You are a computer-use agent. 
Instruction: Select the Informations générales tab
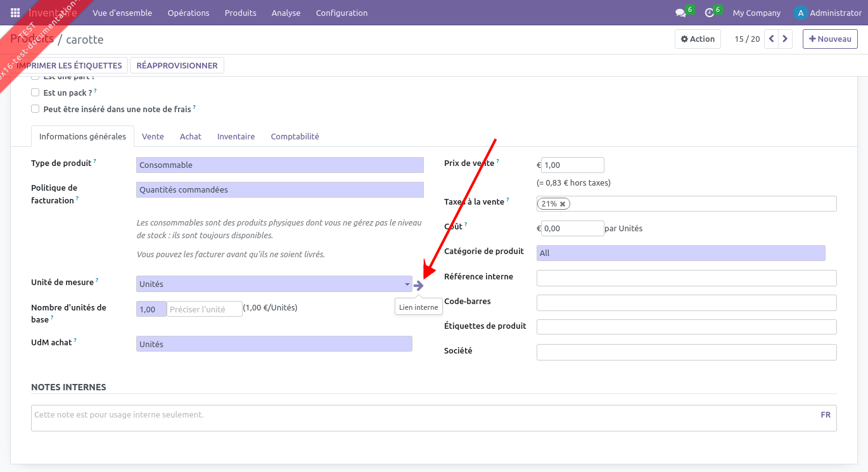tap(82, 136)
